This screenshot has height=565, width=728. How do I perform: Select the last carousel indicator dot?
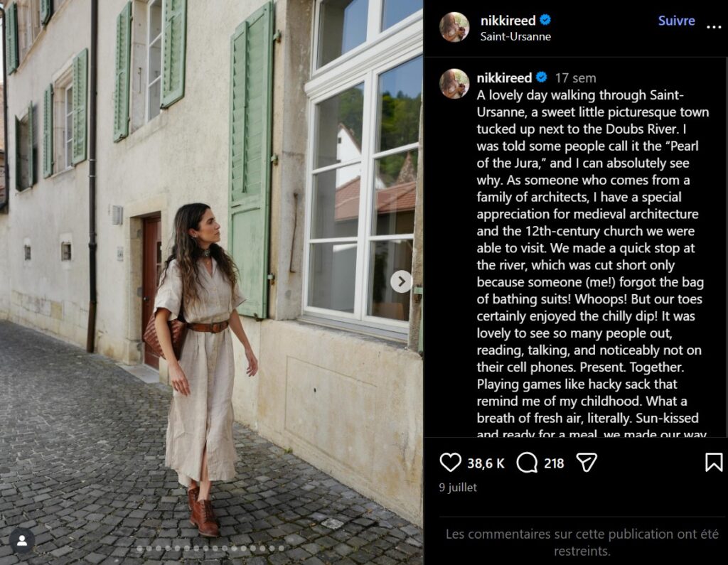point(282,548)
